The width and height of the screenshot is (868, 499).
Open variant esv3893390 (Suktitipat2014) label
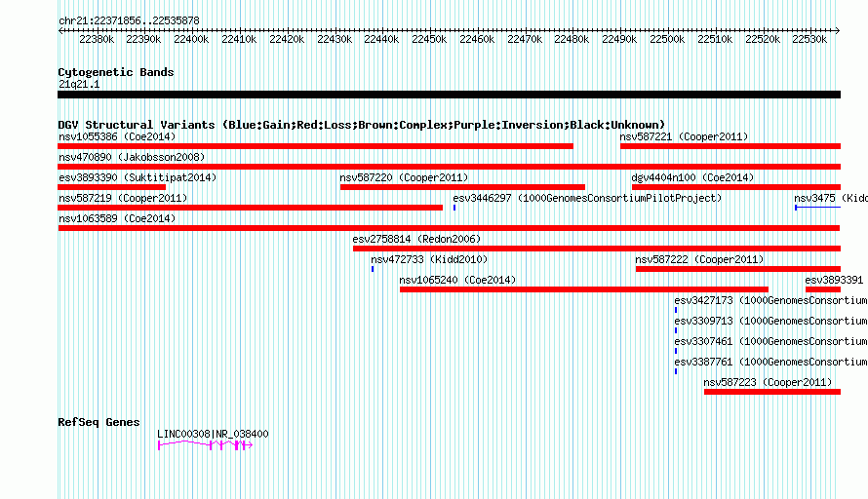point(138,177)
